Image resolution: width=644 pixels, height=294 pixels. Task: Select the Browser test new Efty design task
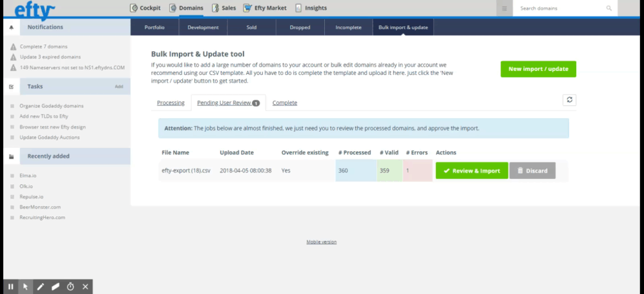(52, 127)
